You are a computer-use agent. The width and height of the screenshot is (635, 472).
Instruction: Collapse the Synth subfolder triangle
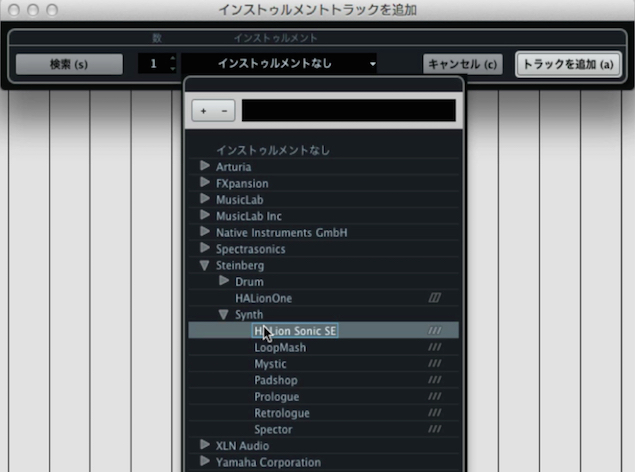[224, 315]
